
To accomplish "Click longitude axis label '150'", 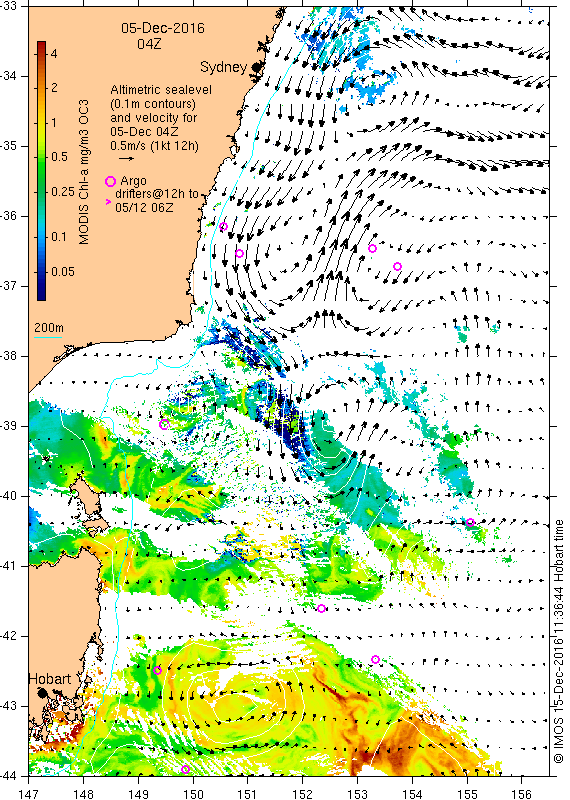I will 193,794.
